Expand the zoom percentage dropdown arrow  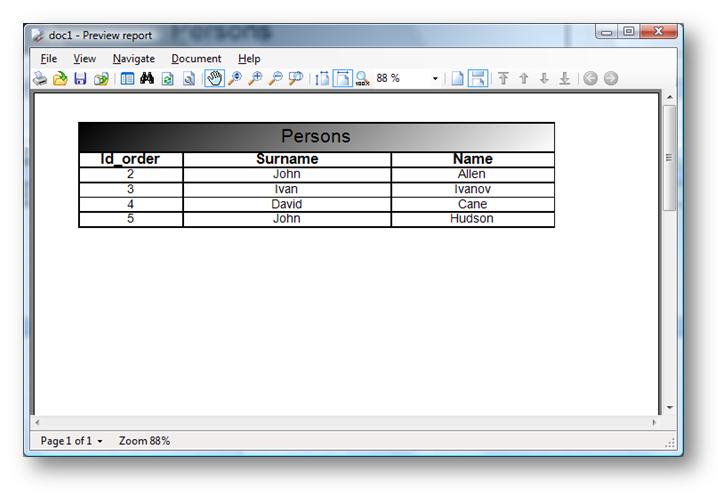[435, 79]
